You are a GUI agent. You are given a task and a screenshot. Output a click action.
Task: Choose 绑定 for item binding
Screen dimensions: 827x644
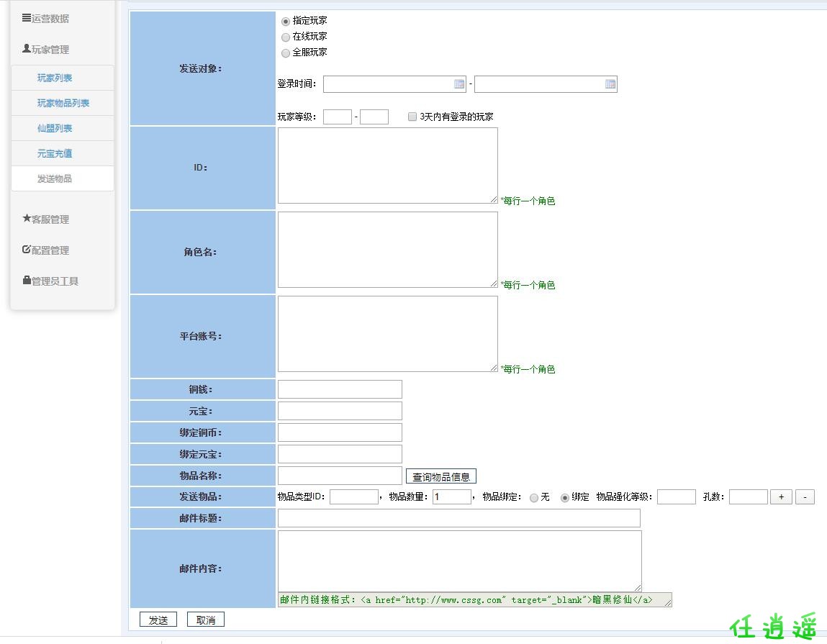pyautogui.click(x=564, y=497)
